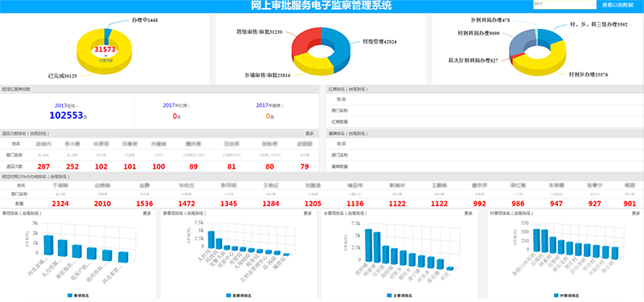Image resolution: width=644 pixels, height=302 pixels.
Task: Toggle the 县事项排名 legend marker
Action: point(228,296)
